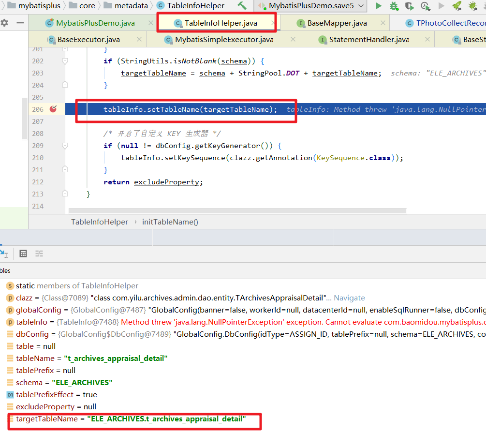This screenshot has height=448, width=486.
Task: Select the targetTableName variable in debugger
Action: [46, 419]
